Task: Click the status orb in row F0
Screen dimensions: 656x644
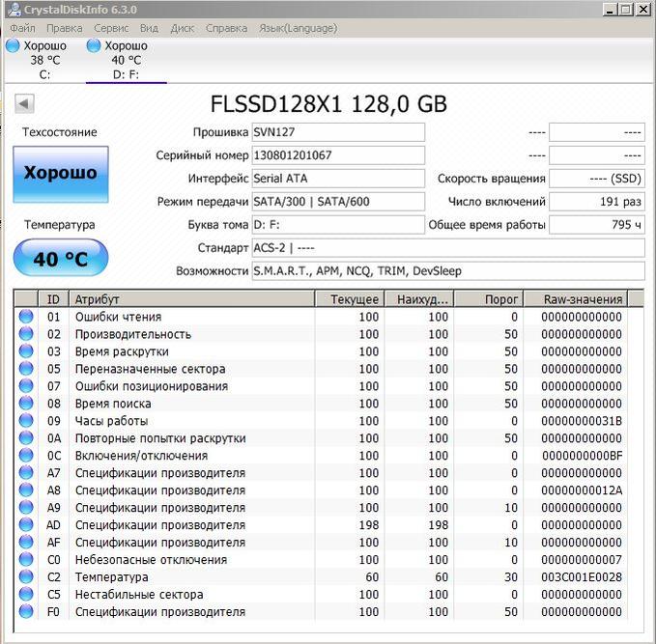Action: pyautogui.click(x=26, y=611)
